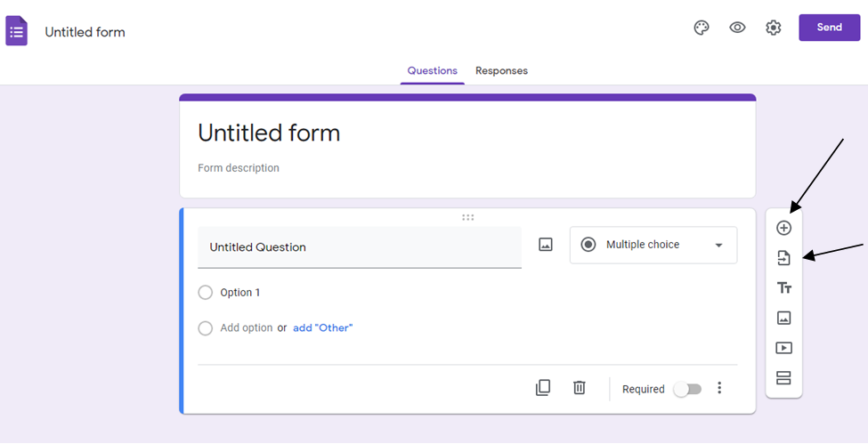868x444 pixels.
Task: Toggle the Required switch on
Action: point(687,389)
